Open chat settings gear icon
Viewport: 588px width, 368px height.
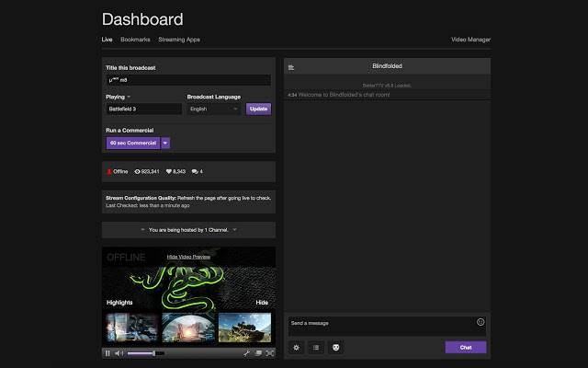tap(296, 347)
